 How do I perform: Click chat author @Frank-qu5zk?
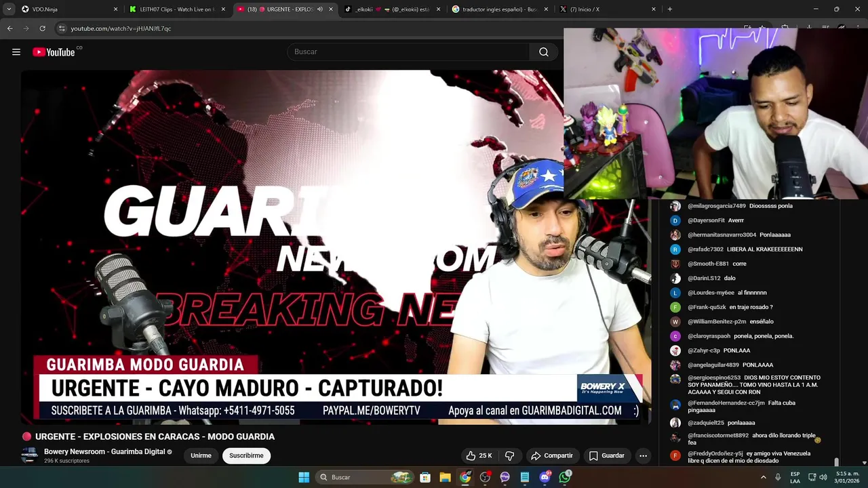pos(707,307)
